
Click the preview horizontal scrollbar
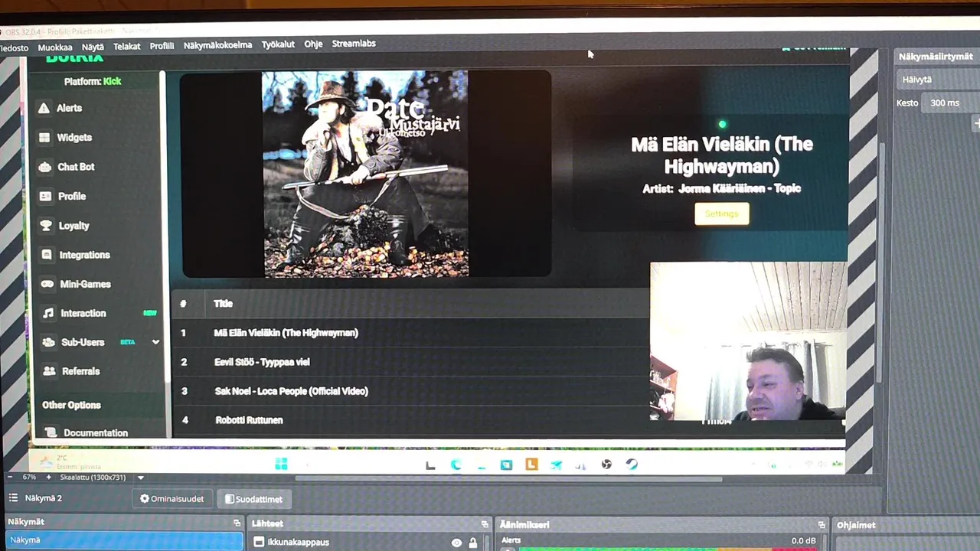coord(508,479)
